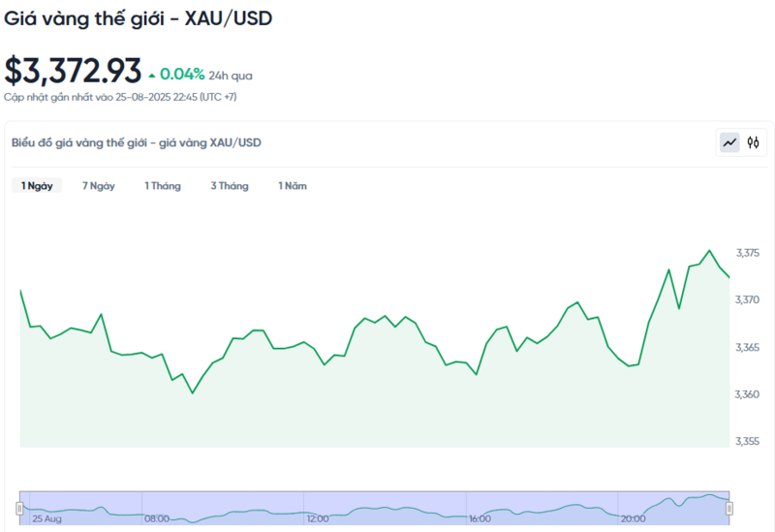This screenshot has height=532, width=775.
Task: Click the 3,360 y-axis label
Action: [x=747, y=394]
